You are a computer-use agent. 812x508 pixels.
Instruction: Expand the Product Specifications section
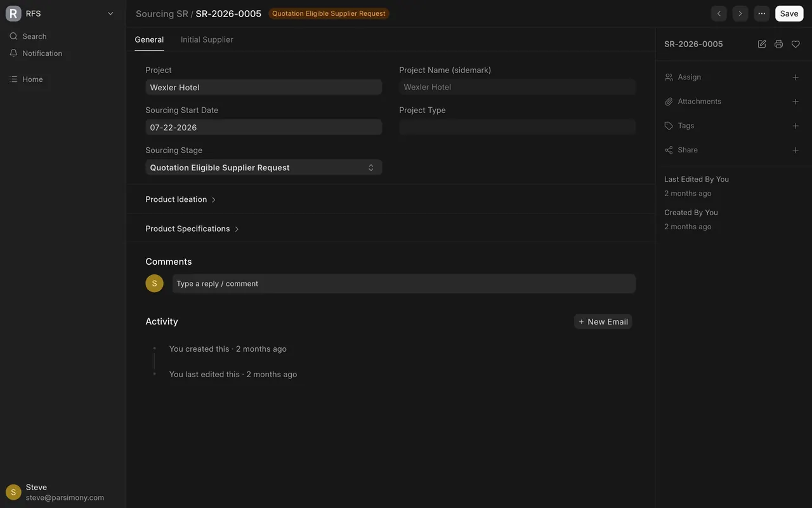coord(192,229)
